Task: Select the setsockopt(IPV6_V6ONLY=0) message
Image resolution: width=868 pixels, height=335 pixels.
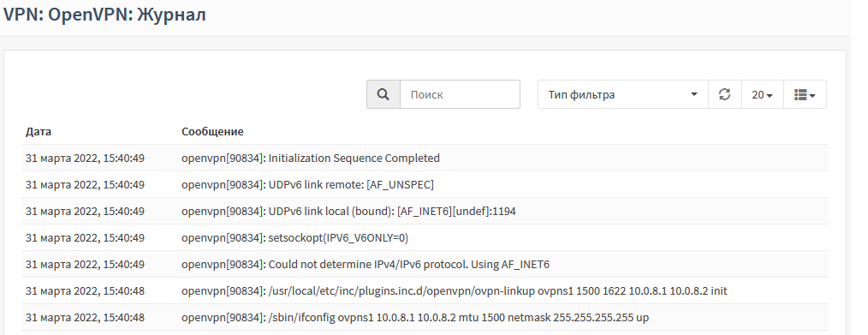Action: click(295, 238)
